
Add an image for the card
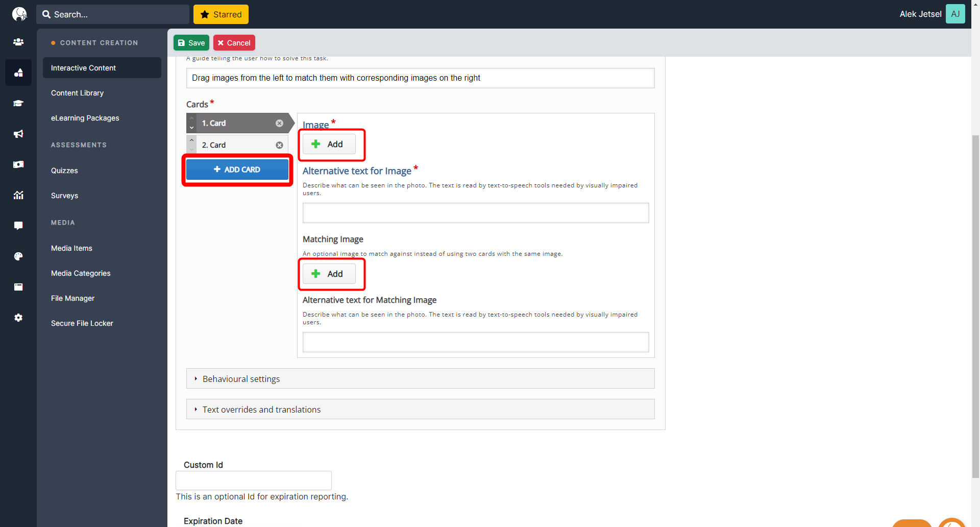329,144
